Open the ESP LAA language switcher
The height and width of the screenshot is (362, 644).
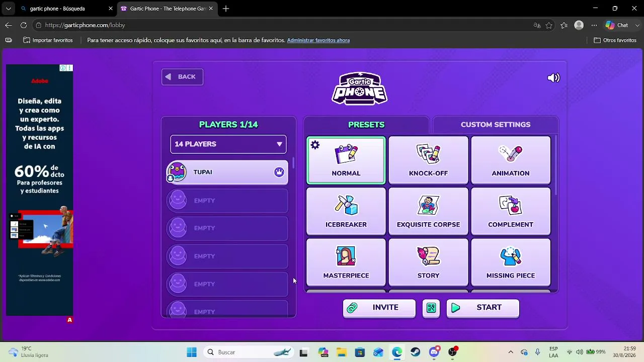coord(553,352)
